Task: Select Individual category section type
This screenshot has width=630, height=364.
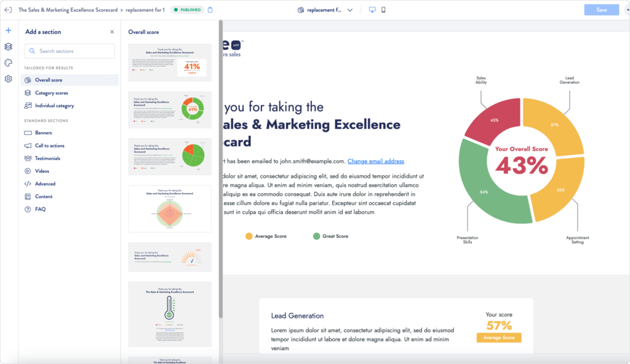Action: coord(54,106)
